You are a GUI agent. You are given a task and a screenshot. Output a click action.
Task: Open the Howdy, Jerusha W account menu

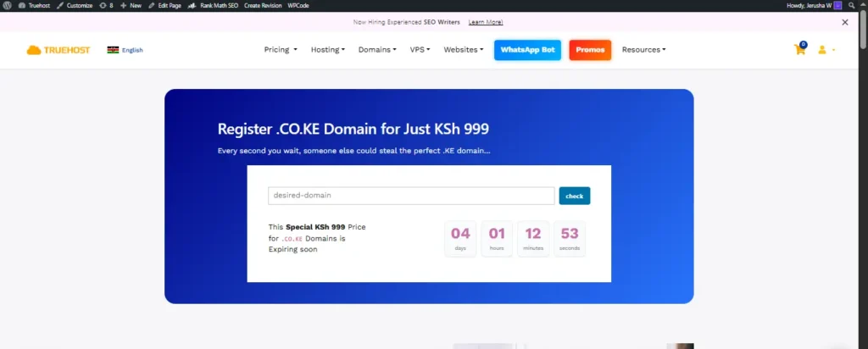click(x=814, y=6)
